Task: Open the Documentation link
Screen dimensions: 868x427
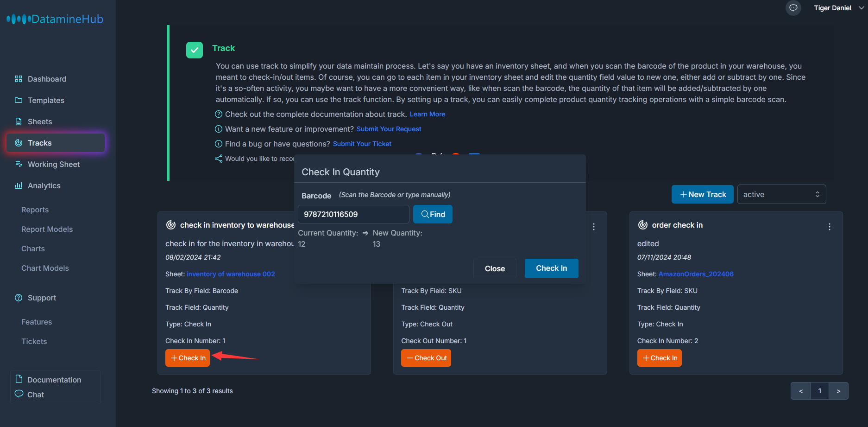Action: (54, 380)
